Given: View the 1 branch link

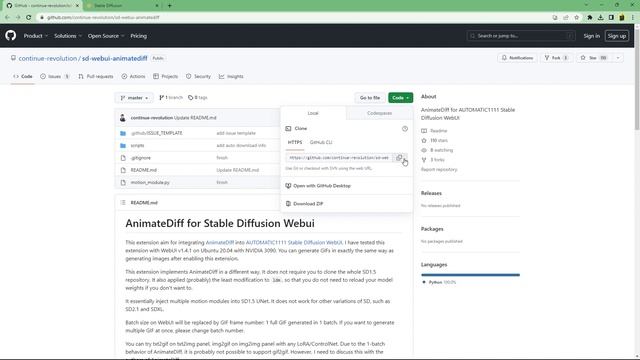Looking at the screenshot, I should click(x=171, y=98).
